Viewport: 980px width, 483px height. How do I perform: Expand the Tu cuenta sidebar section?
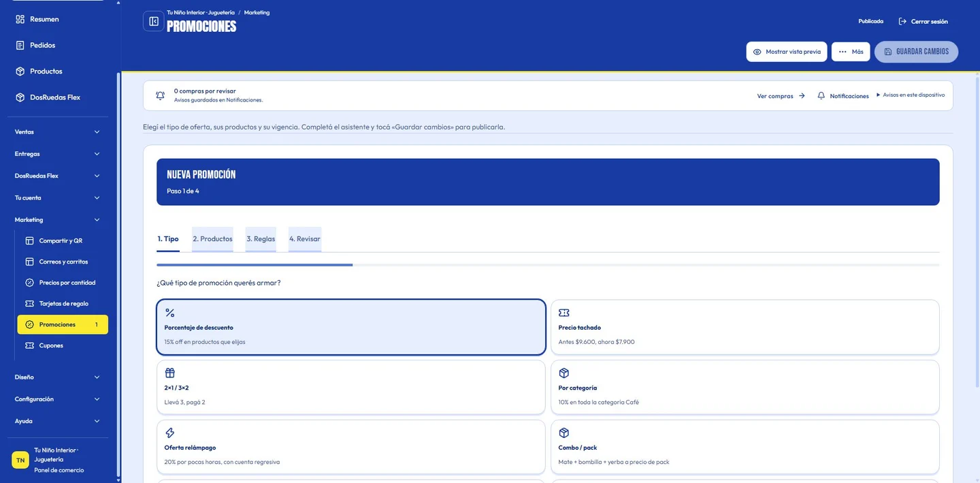click(57, 198)
